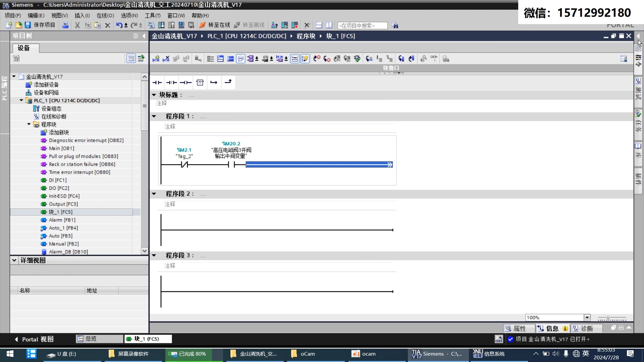Open the 在线(O) menu
644x362 pixels.
(105, 15)
